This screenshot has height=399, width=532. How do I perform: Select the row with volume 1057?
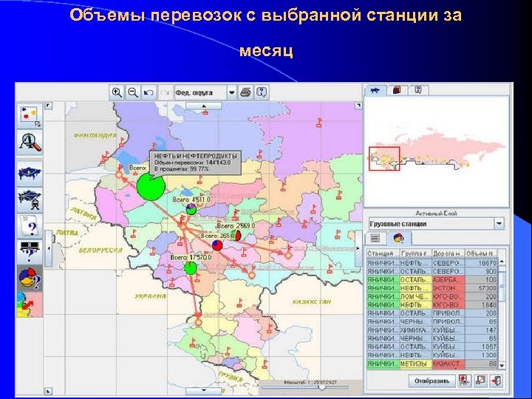(x=432, y=347)
